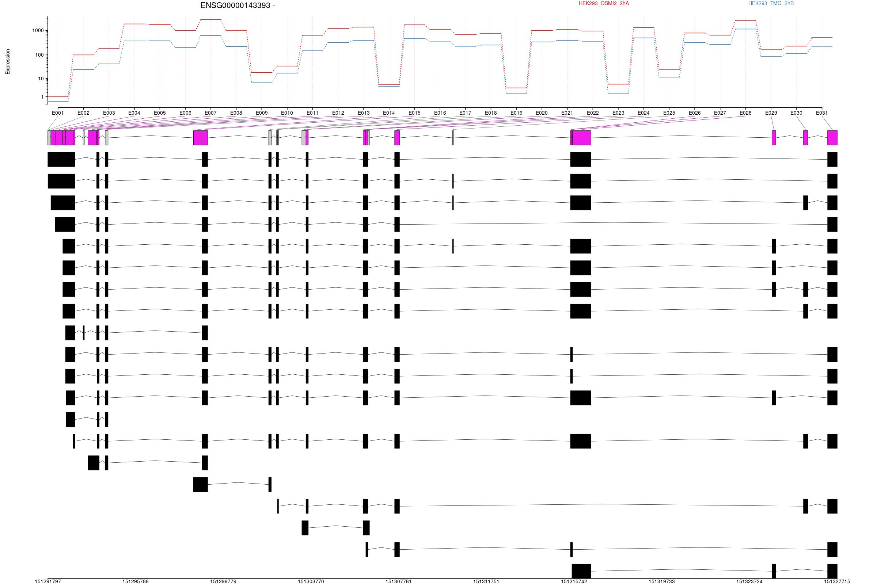
Task: Click genomic coordinate 151307761
Action: (399, 582)
